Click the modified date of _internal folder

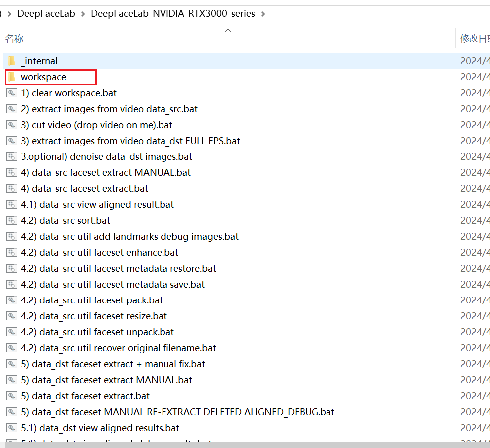pos(475,61)
